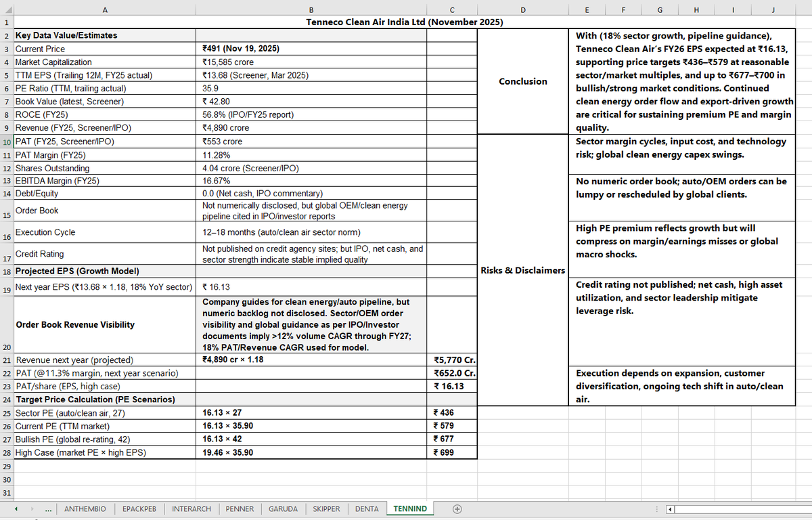This screenshot has width=812, height=520.
Task: Select the '₹ 699' high case cell
Action: pyautogui.click(x=451, y=452)
